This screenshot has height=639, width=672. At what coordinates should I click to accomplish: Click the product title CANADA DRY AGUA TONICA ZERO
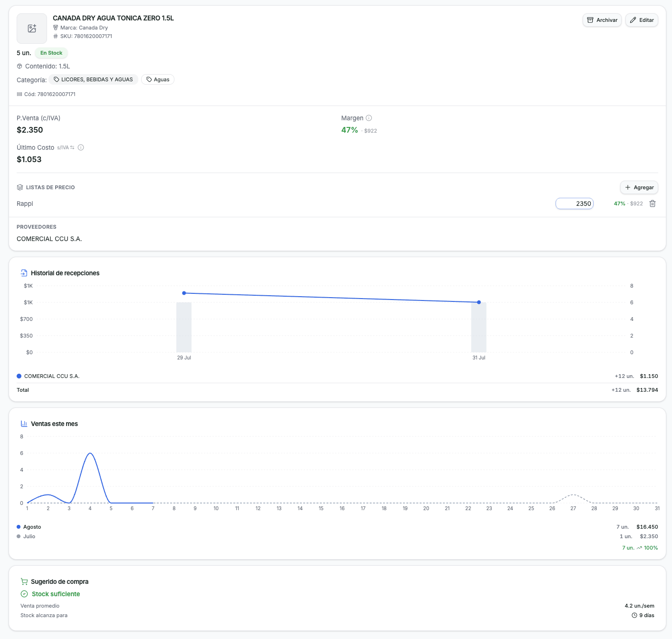pos(113,18)
